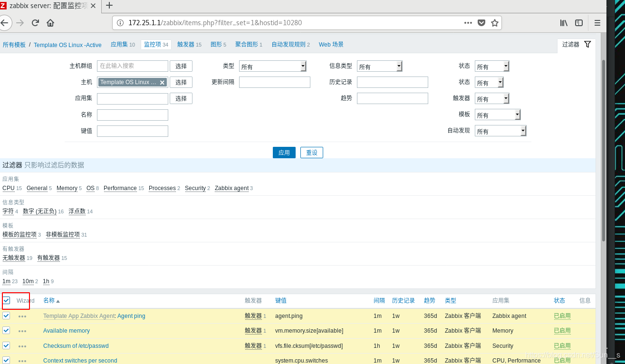Screen dimensions: 625x364
Task: Open the Firefox hamburger menu
Action: (597, 22)
